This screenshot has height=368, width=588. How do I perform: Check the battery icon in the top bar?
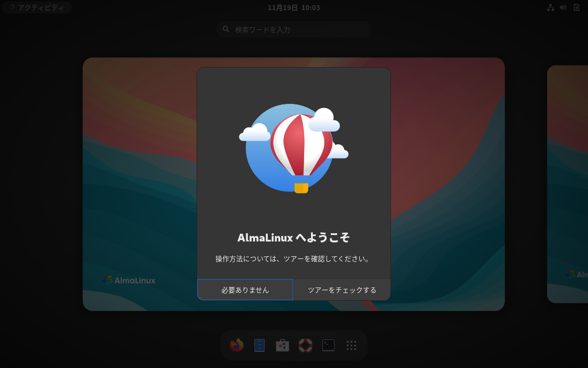click(x=576, y=7)
